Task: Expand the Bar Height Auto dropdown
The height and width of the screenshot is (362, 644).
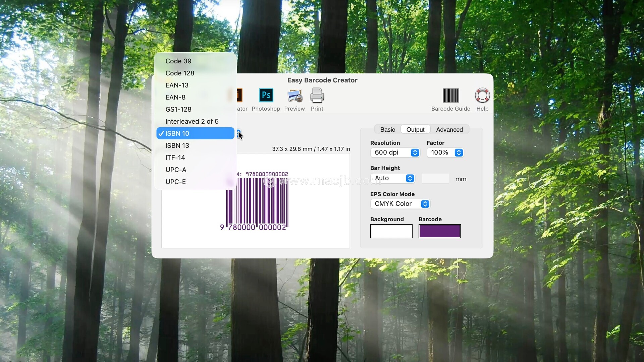Action: click(x=393, y=178)
